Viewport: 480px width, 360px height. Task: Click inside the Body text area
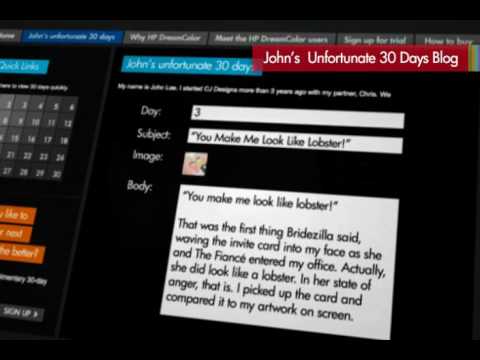[x=280, y=262]
